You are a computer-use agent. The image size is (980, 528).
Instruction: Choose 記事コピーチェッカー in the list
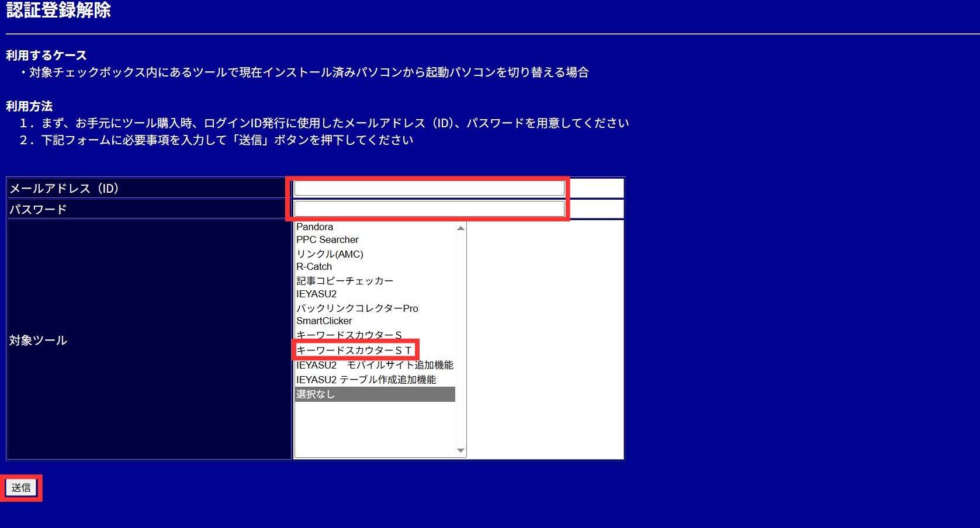(x=344, y=280)
